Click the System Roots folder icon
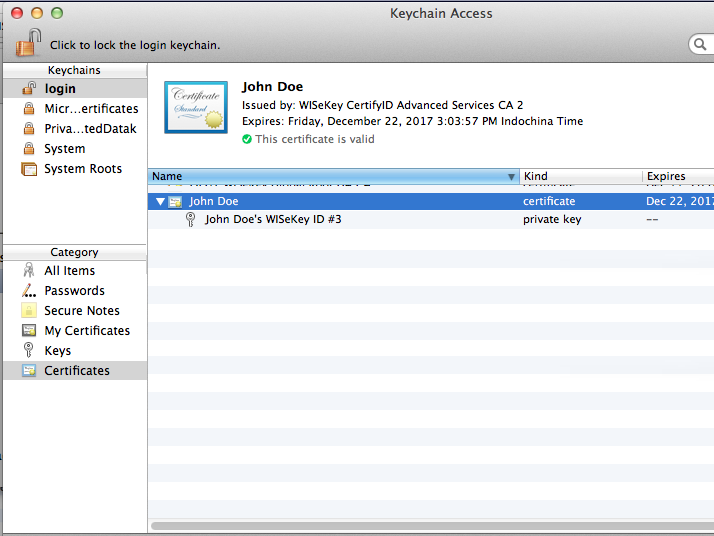The width and height of the screenshot is (714, 536). tap(29, 169)
